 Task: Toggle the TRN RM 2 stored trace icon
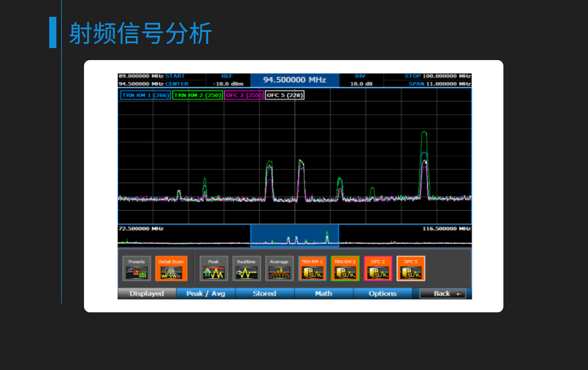(x=345, y=269)
